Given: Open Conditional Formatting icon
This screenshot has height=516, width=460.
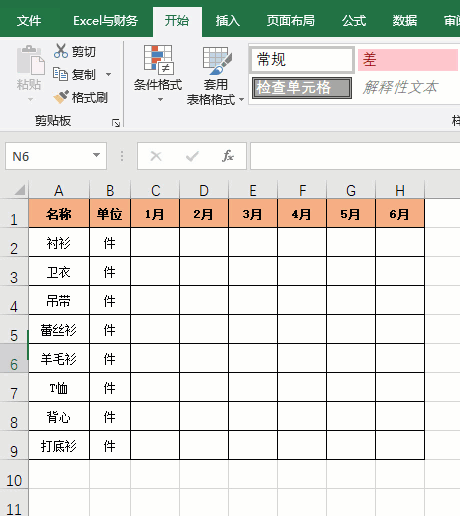Looking at the screenshot, I should pos(158,60).
